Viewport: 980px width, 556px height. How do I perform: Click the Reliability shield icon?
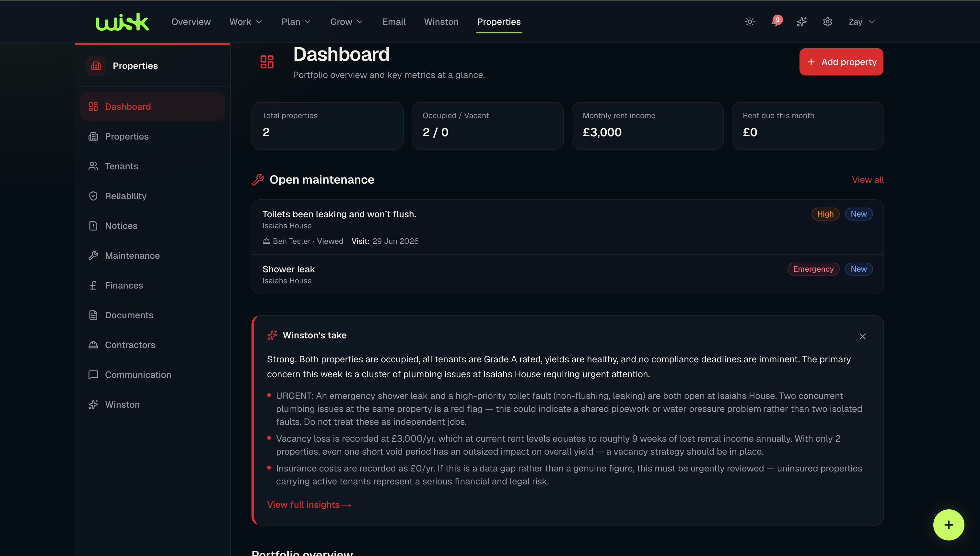[x=93, y=196]
